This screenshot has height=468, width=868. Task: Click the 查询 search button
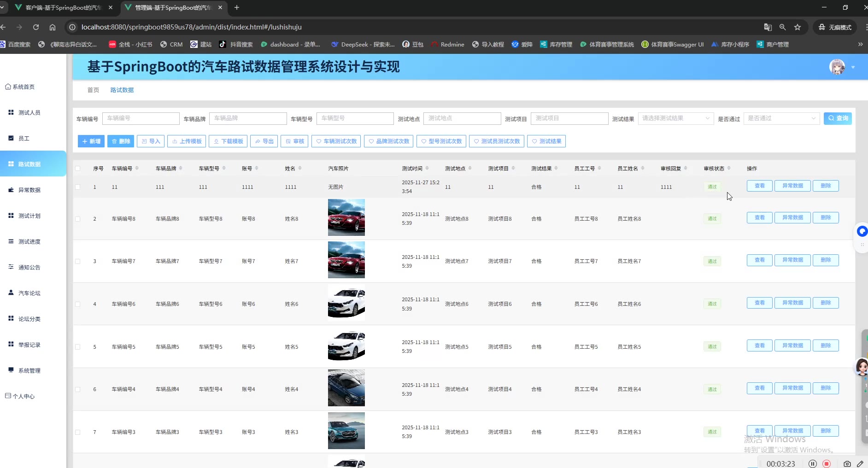click(838, 118)
